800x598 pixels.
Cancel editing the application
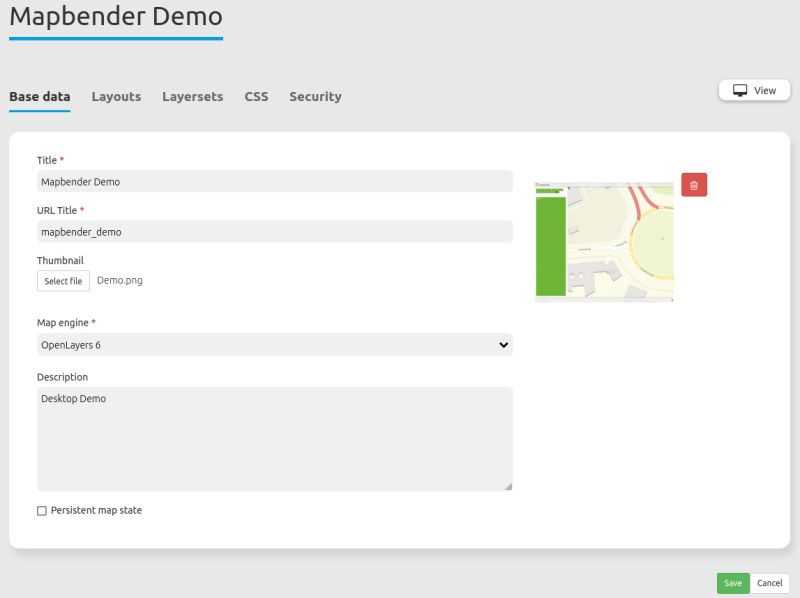[x=769, y=583]
